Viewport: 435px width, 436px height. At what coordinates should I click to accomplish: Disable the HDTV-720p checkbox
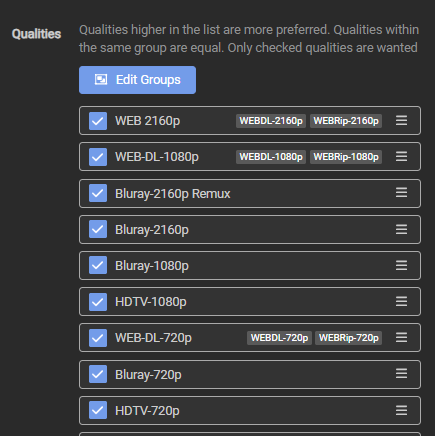(98, 410)
